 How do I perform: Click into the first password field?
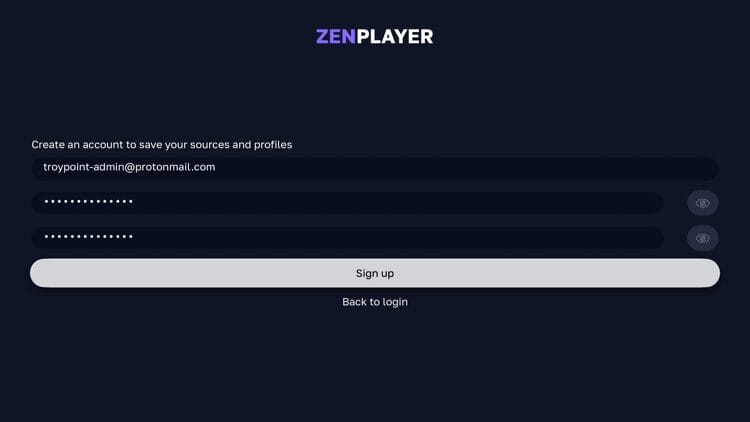347,203
